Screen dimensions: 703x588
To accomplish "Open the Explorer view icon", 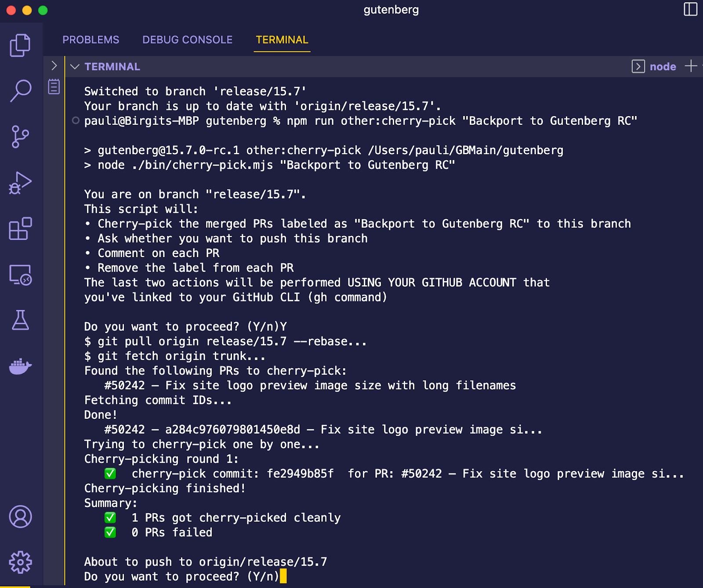I will coord(20,45).
